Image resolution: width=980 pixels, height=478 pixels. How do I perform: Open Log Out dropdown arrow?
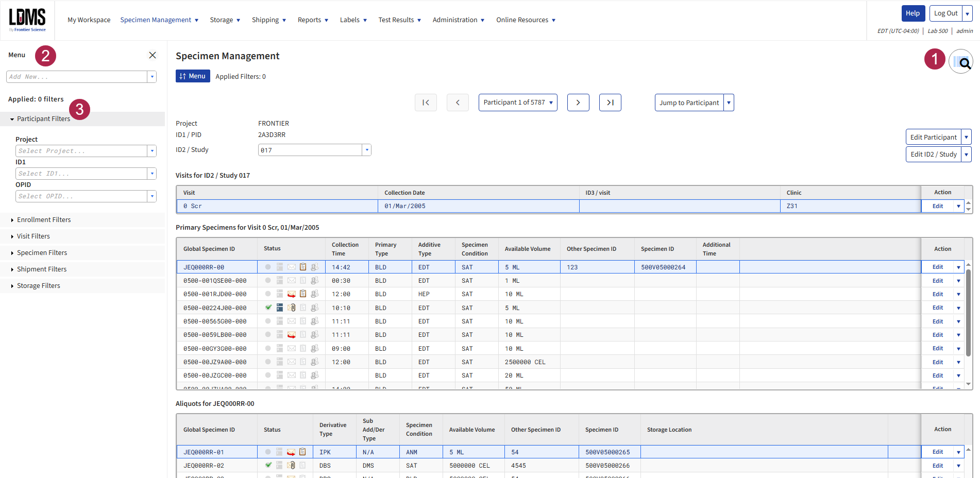pos(967,13)
